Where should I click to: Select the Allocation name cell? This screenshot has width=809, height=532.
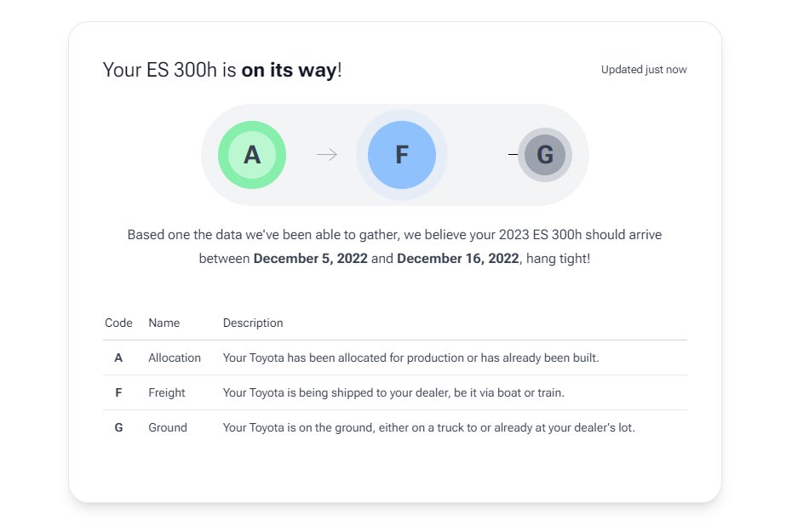175,358
